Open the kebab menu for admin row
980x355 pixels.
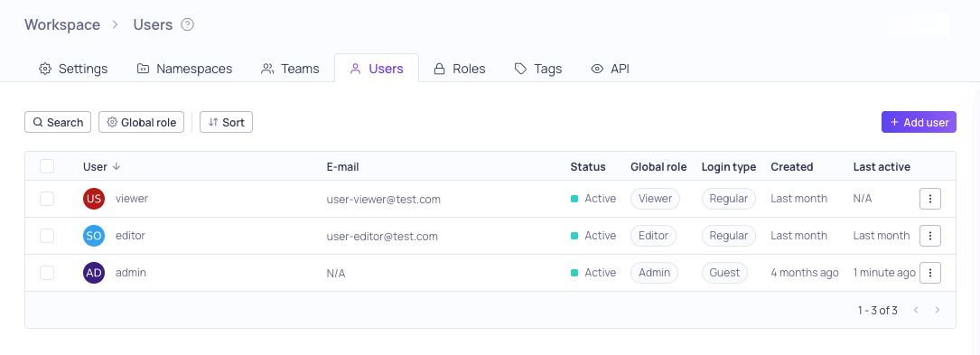click(x=930, y=273)
